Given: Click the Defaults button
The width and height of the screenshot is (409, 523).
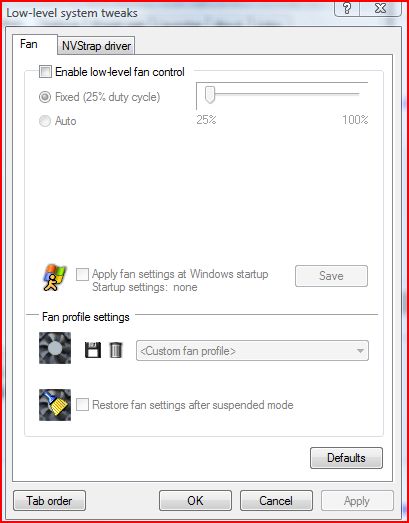Looking at the screenshot, I should click(346, 458).
